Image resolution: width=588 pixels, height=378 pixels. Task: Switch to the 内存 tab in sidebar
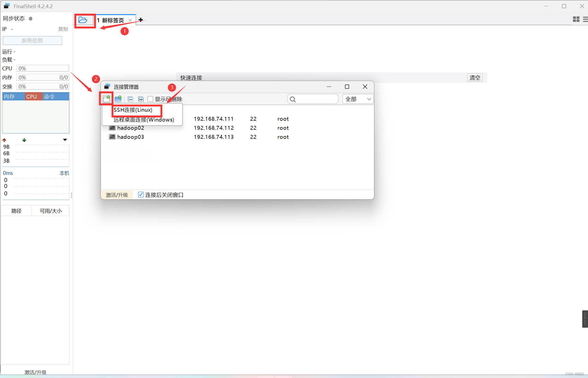point(14,97)
